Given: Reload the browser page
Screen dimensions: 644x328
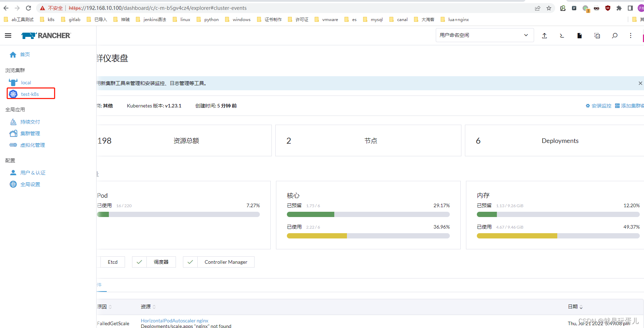Looking at the screenshot, I should pyautogui.click(x=28, y=8).
